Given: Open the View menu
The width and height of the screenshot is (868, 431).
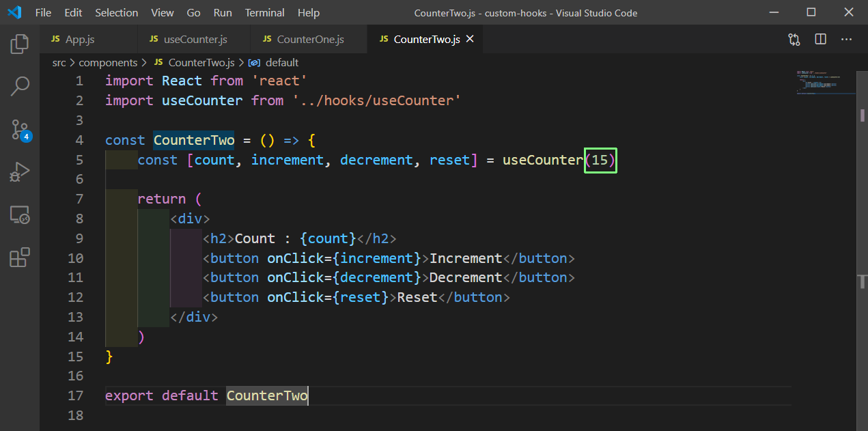Looking at the screenshot, I should point(163,12).
